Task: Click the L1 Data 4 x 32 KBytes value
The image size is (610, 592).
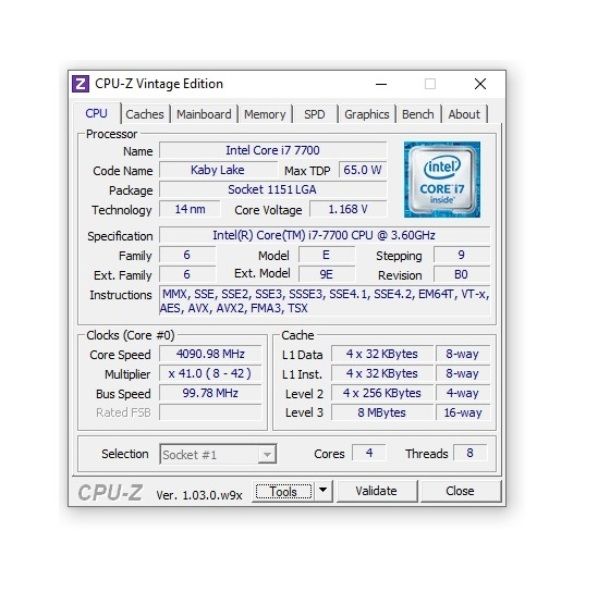Action: click(x=382, y=354)
